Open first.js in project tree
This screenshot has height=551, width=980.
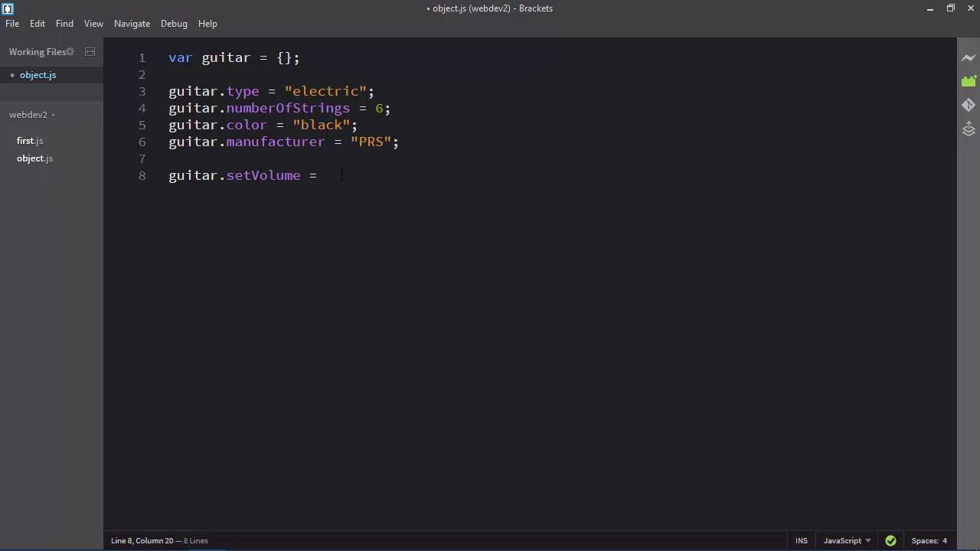[x=30, y=141]
